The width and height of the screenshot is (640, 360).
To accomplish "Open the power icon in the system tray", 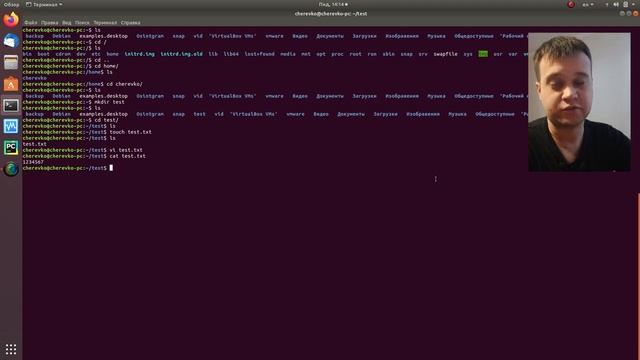I will (x=625, y=4).
